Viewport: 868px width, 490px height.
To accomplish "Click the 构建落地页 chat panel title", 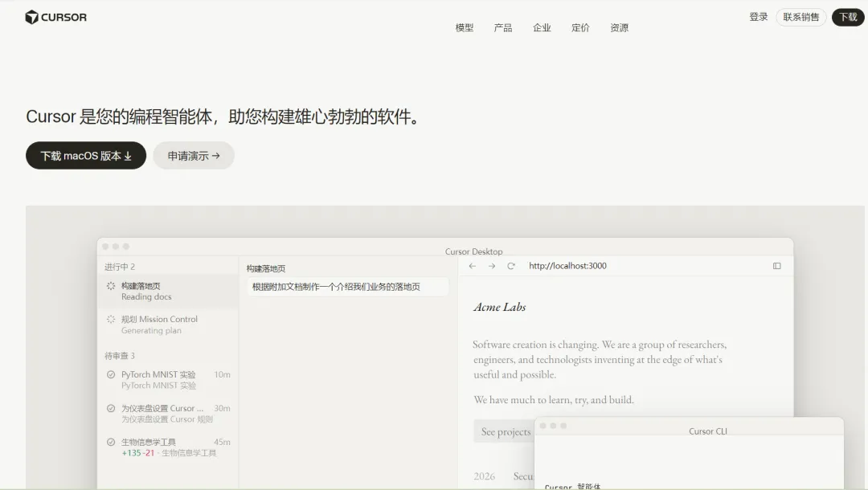I will [x=266, y=268].
